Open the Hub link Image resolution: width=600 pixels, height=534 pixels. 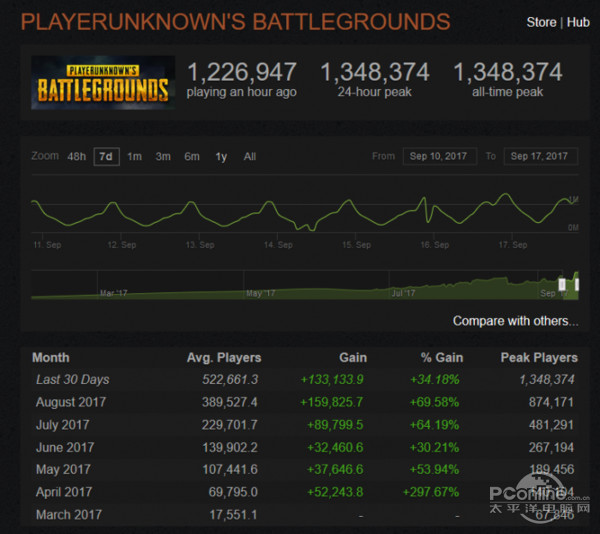click(x=578, y=22)
